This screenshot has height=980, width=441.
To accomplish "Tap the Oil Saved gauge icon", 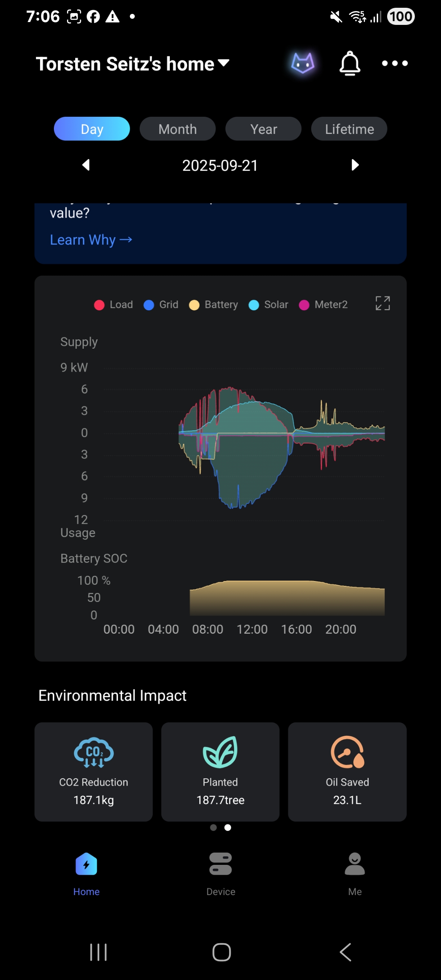I will [347, 752].
